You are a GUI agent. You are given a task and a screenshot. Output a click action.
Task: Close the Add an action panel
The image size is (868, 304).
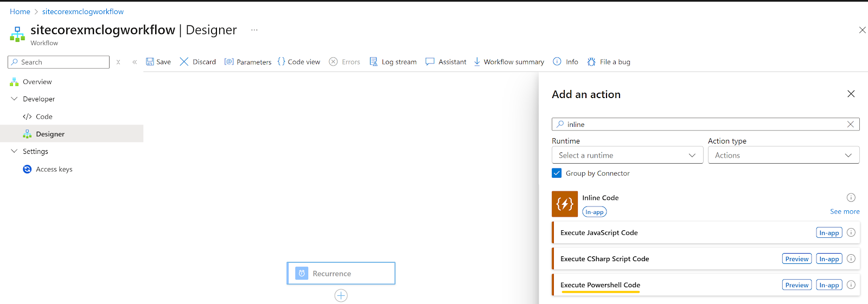point(851,94)
